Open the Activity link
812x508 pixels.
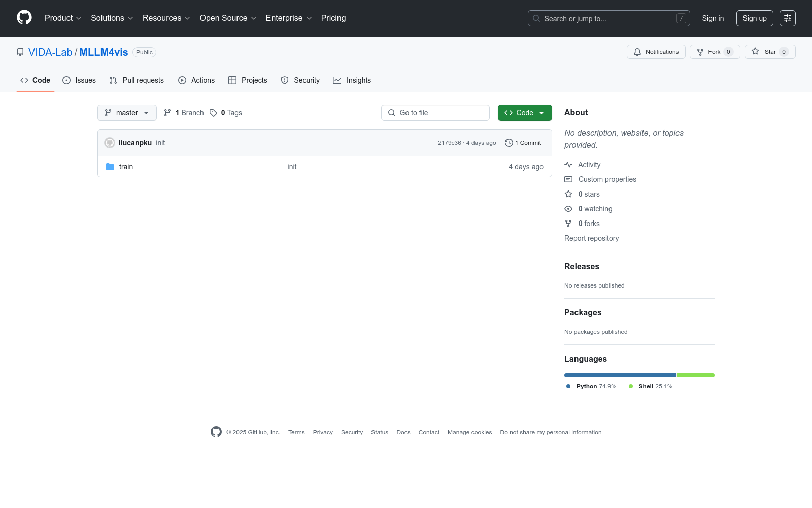pos(583,165)
